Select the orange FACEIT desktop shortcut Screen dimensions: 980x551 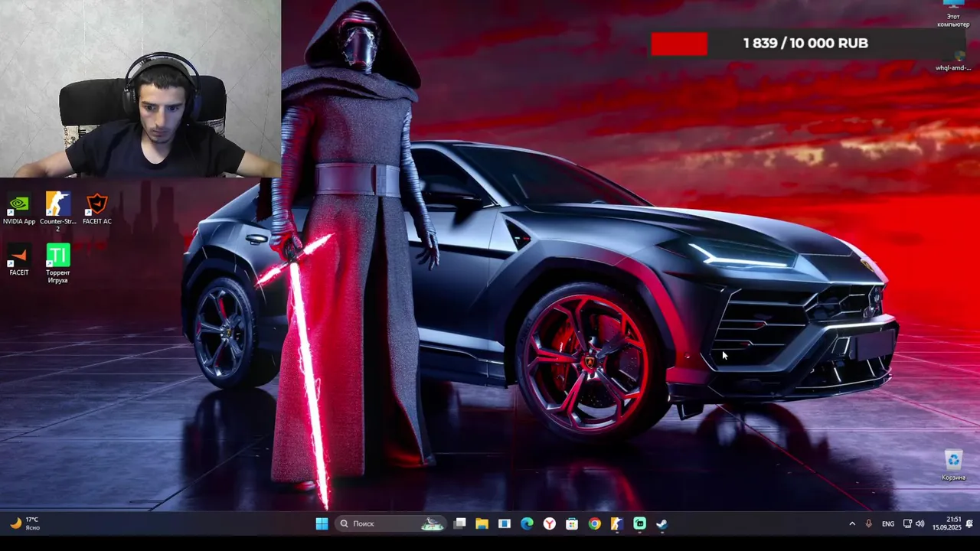[x=19, y=260]
